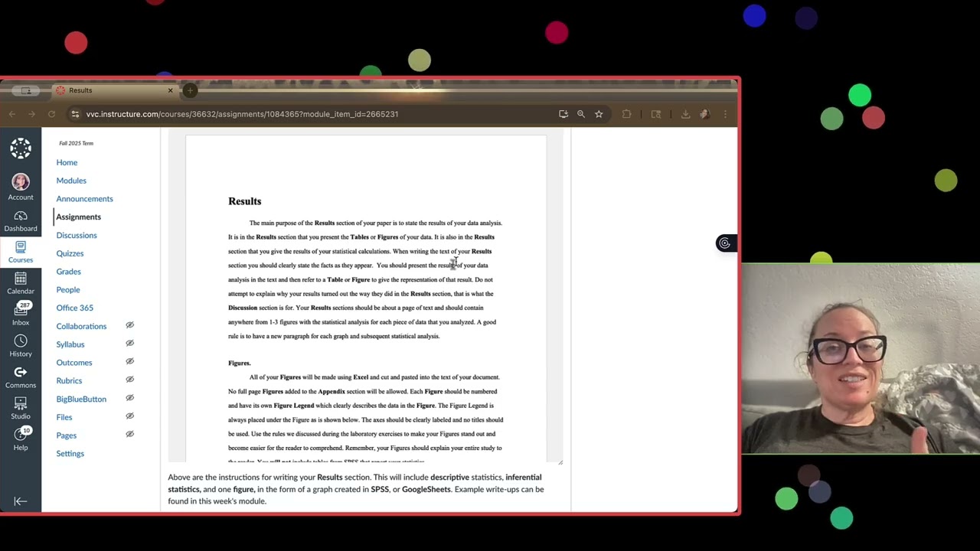Open the browser extensions puzzle icon

(627, 114)
